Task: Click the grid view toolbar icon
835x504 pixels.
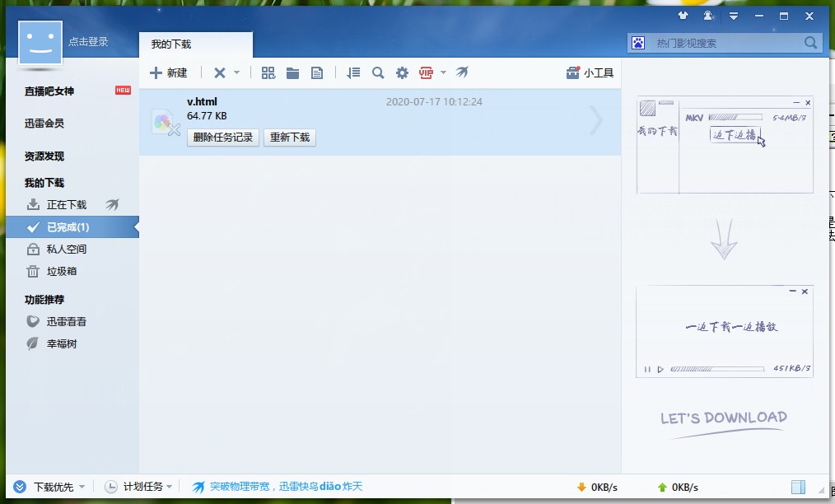Action: pyautogui.click(x=268, y=73)
